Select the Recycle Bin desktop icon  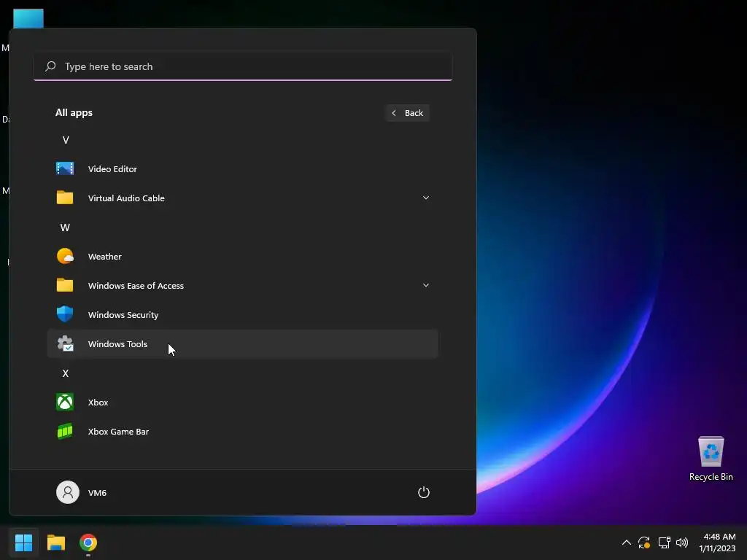(711, 458)
